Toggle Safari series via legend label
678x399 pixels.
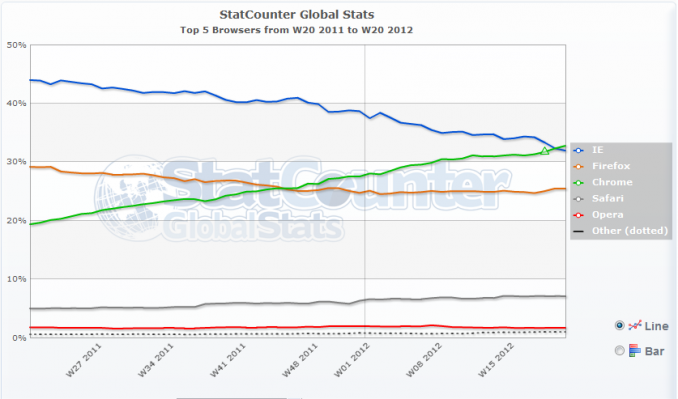coord(608,198)
